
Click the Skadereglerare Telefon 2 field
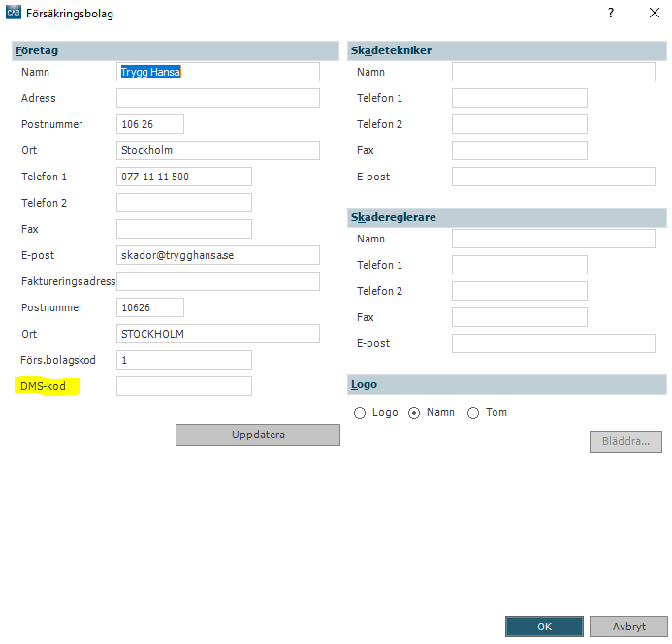pos(520,291)
